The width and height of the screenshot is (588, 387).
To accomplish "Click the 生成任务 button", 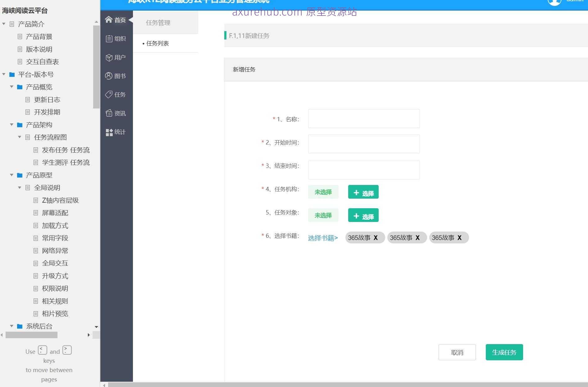I will (x=504, y=352).
